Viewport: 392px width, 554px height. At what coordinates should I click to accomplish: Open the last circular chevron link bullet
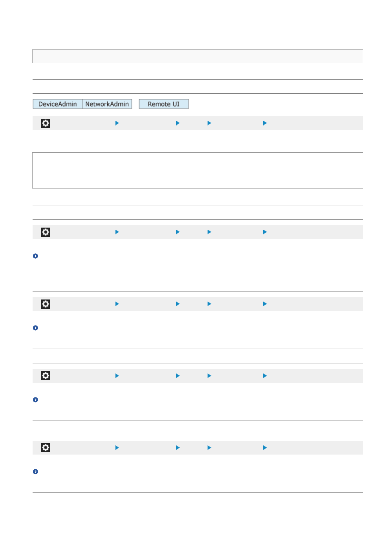click(35, 472)
